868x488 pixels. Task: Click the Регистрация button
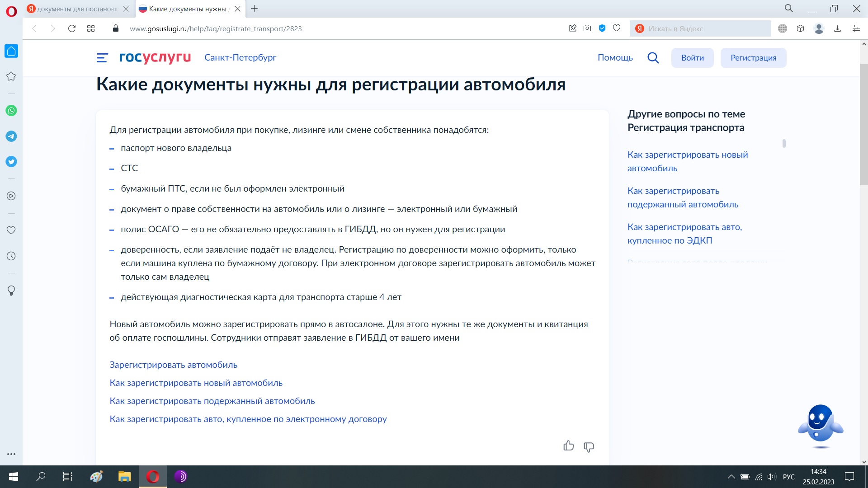pyautogui.click(x=753, y=58)
